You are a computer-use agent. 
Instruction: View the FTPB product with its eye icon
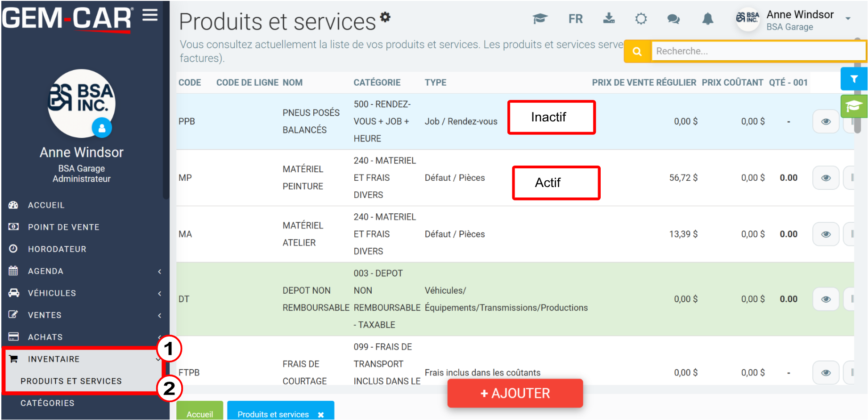tap(826, 373)
